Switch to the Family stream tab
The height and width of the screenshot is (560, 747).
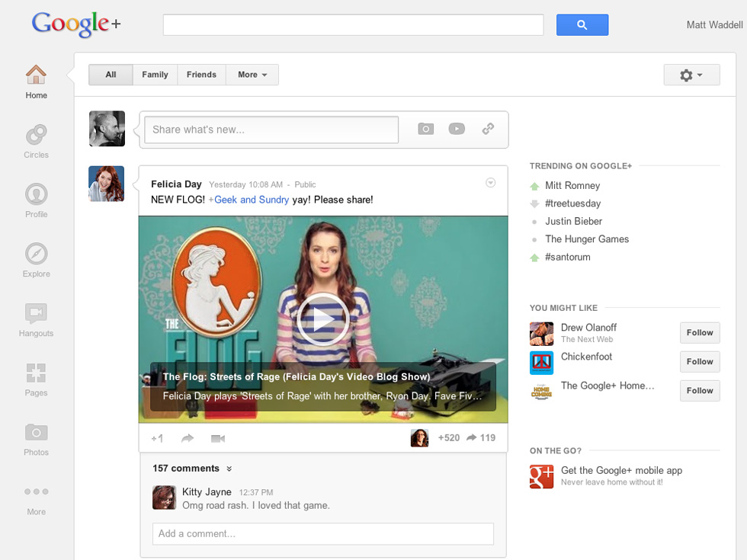[x=155, y=75]
